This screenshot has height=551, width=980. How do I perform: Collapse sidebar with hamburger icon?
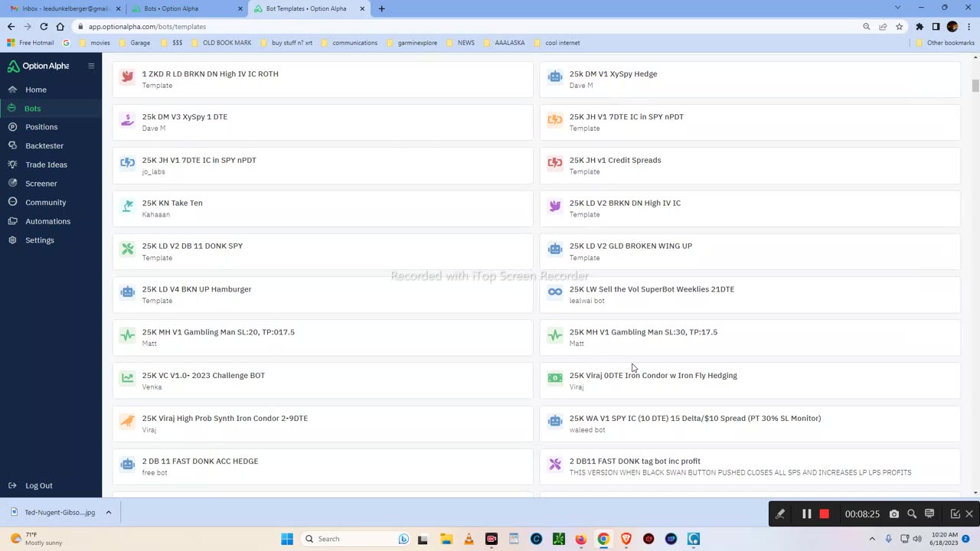point(91,66)
